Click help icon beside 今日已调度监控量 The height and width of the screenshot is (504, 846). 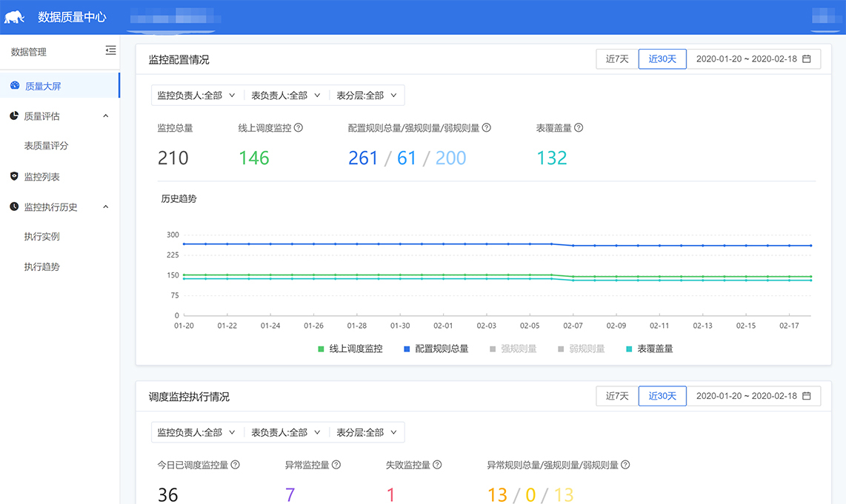click(236, 465)
